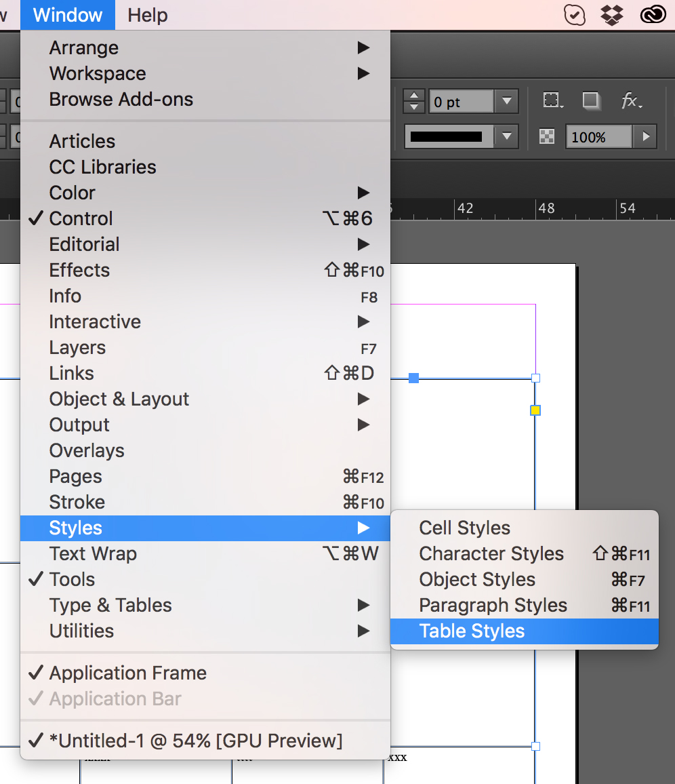Screen dimensions: 675x784
Task: Toggle the Tools panel visibility
Action: [72, 579]
